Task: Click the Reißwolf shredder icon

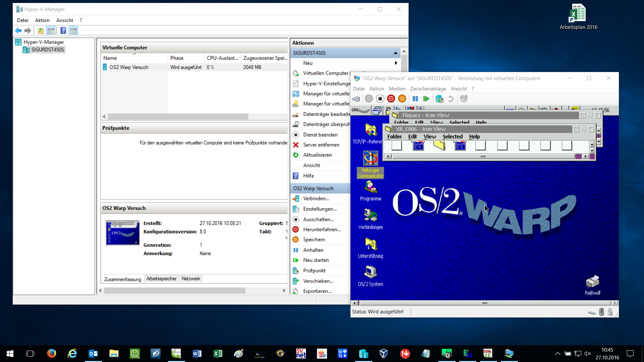Action: (x=593, y=285)
